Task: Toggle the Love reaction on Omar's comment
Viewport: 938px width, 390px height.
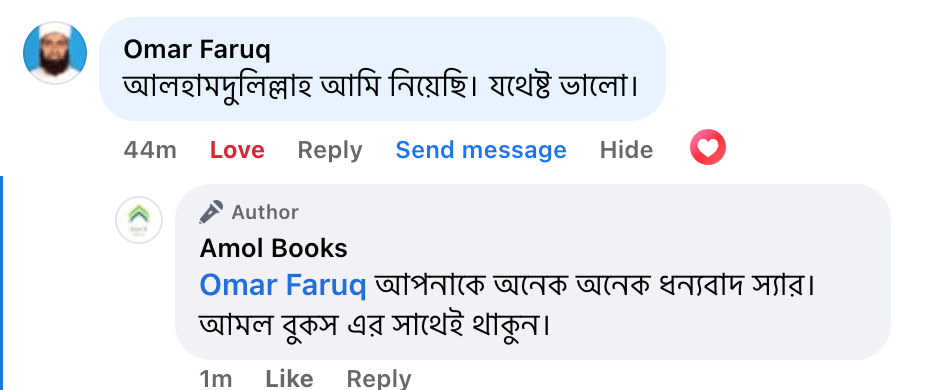Action: (237, 150)
